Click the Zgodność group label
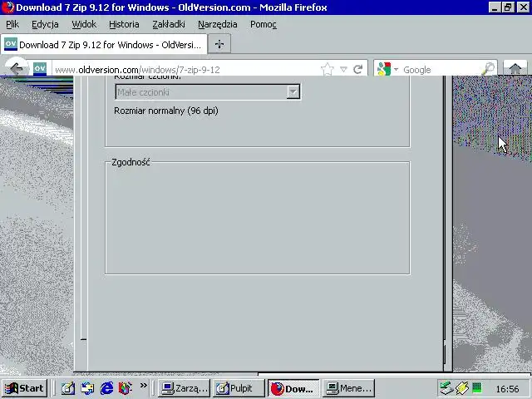The image size is (532, 399). tap(131, 162)
